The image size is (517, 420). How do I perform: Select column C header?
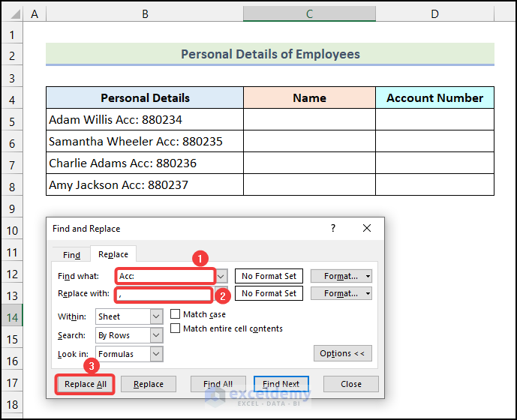[x=309, y=13]
